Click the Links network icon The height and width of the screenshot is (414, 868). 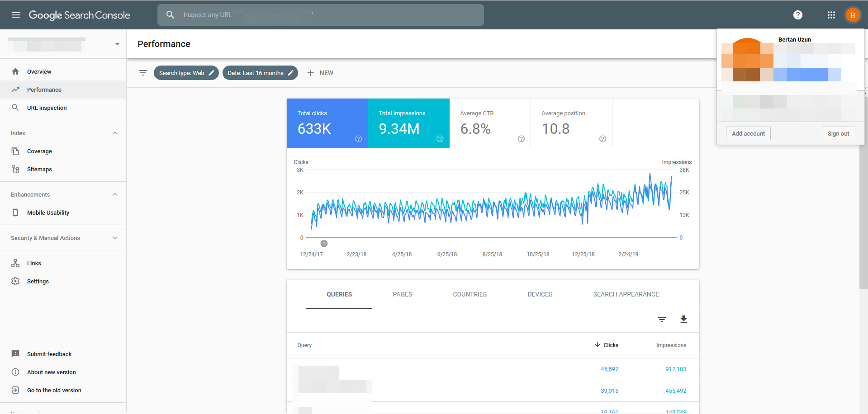pos(15,263)
